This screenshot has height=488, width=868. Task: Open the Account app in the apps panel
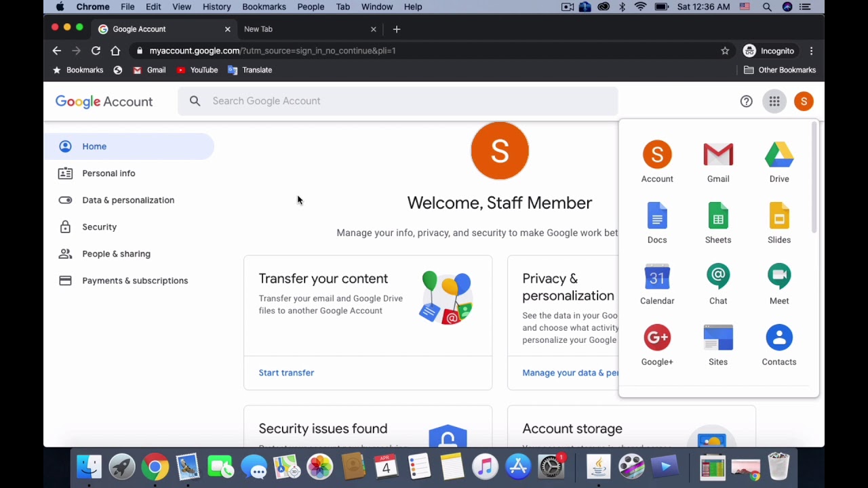point(657,162)
